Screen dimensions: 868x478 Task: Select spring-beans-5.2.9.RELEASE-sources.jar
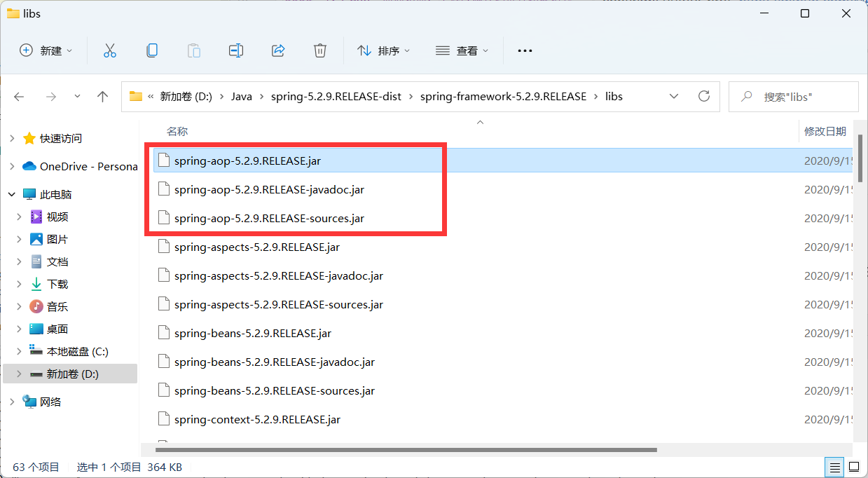[x=275, y=390]
